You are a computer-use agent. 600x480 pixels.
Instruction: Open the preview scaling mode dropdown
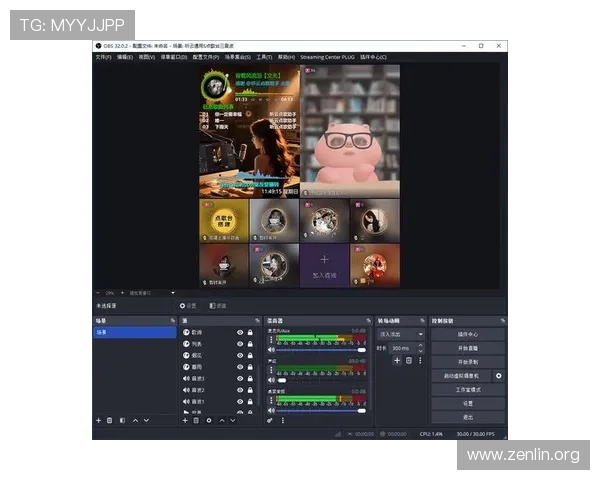150,293
